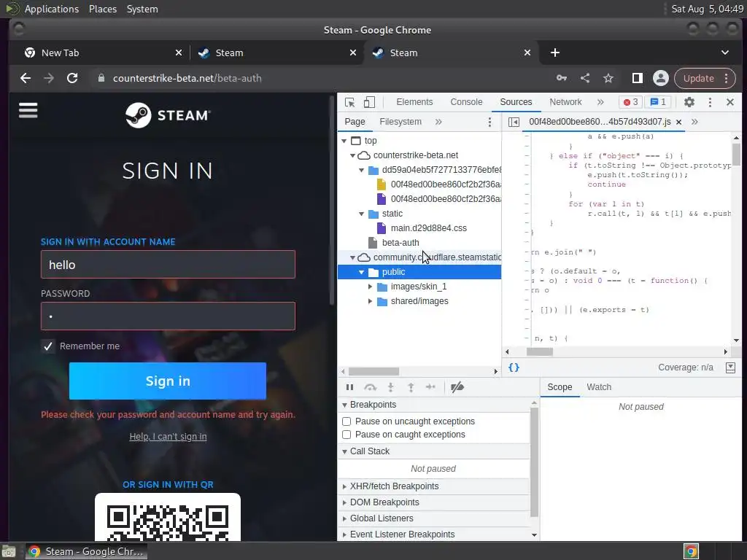Viewport: 747px width, 560px height.
Task: Select the beta-auth document
Action: click(x=400, y=243)
